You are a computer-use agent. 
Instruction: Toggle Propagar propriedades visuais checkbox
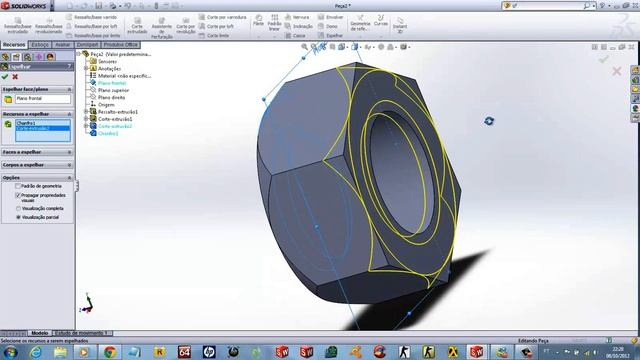tap(18, 196)
